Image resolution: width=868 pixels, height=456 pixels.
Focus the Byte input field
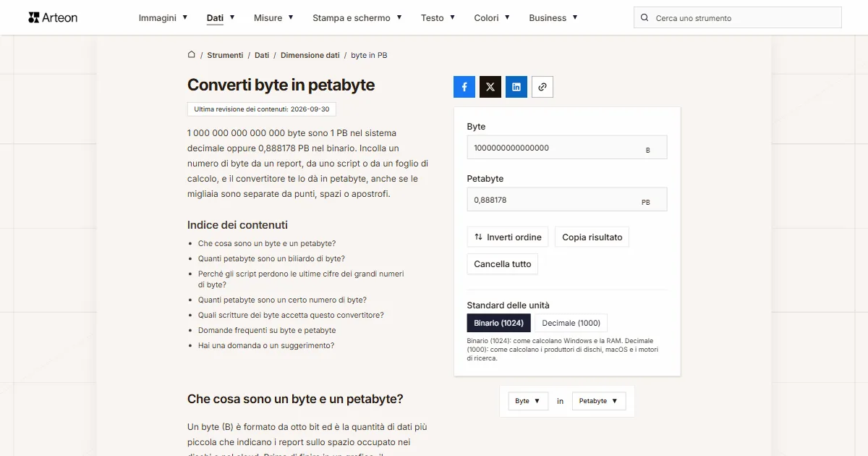(x=567, y=148)
